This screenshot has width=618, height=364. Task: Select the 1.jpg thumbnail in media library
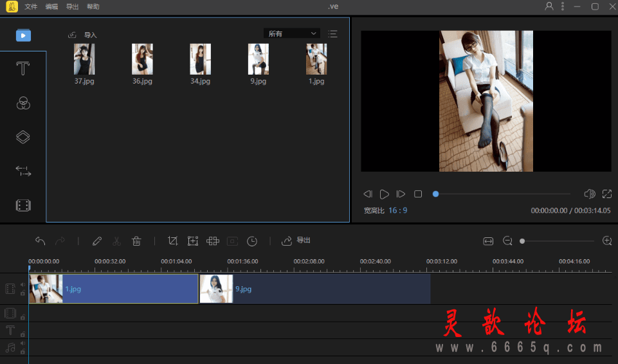(x=316, y=59)
